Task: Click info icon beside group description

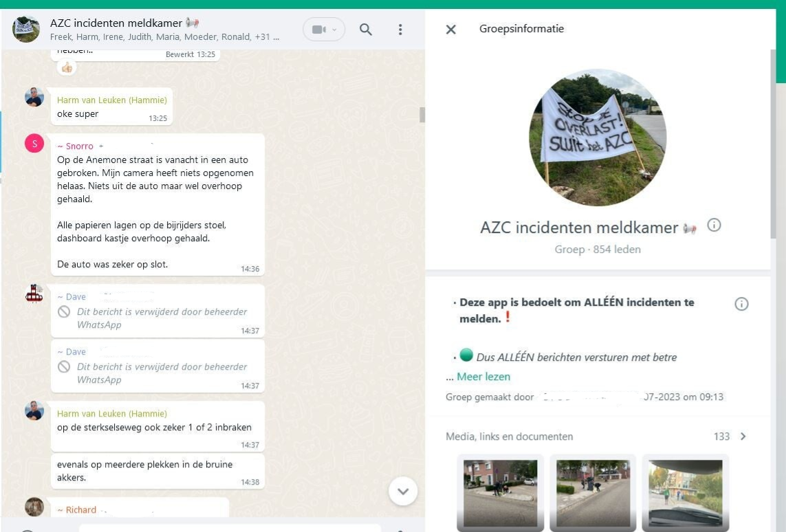Action: pyautogui.click(x=741, y=304)
